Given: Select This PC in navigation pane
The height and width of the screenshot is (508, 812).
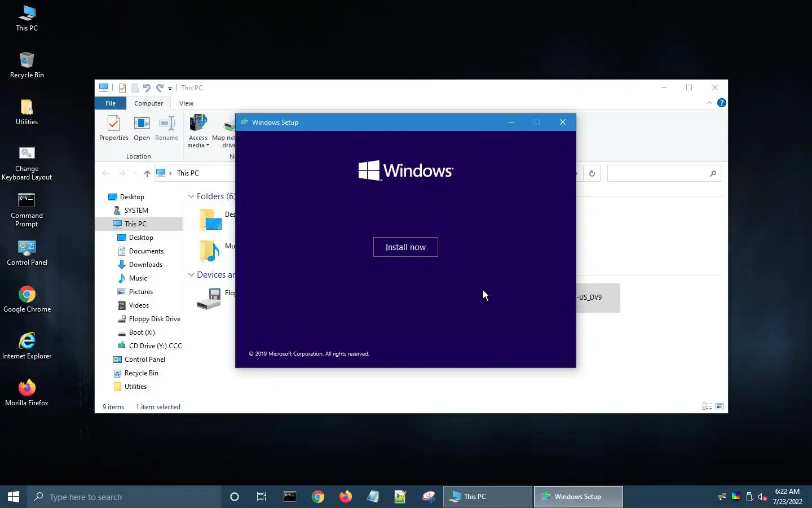Looking at the screenshot, I should [x=135, y=224].
